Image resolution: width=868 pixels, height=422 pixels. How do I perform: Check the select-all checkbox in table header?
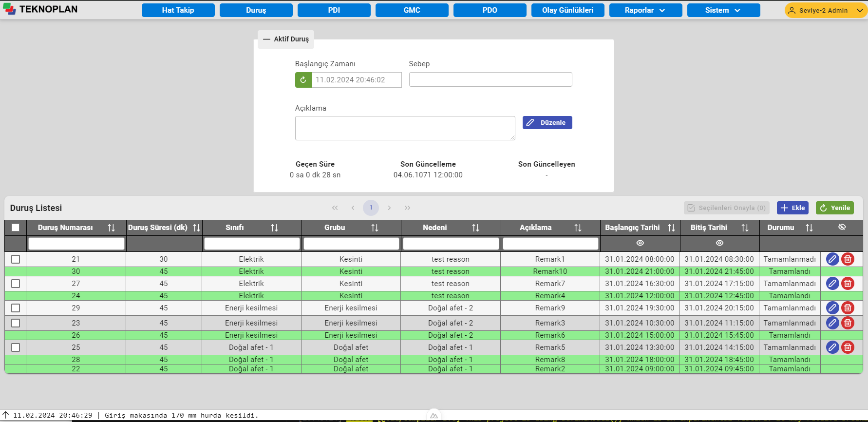16,228
